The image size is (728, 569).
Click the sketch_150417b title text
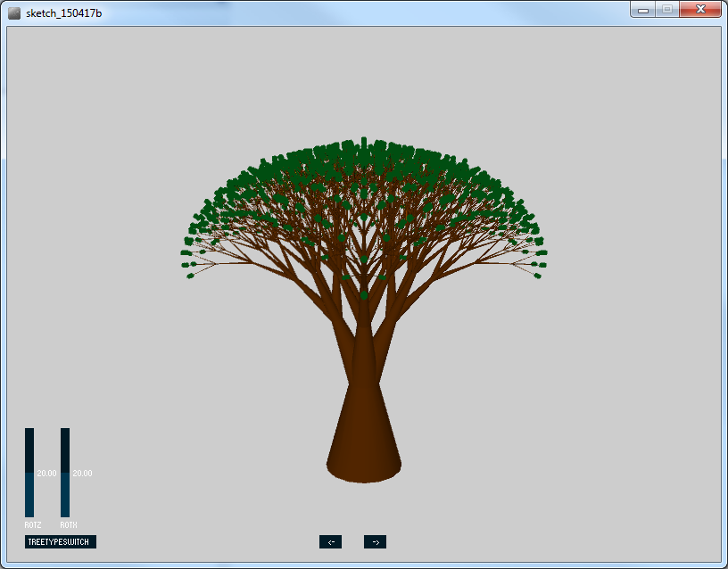(63, 13)
